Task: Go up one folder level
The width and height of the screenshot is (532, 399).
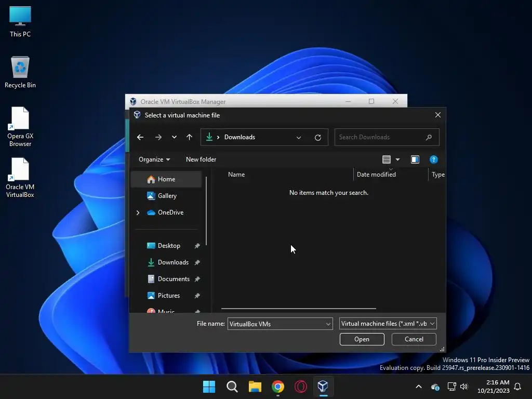Action: tap(189, 137)
